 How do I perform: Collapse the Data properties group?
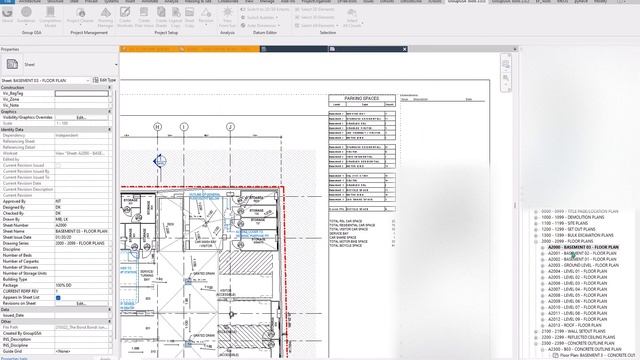(109, 309)
